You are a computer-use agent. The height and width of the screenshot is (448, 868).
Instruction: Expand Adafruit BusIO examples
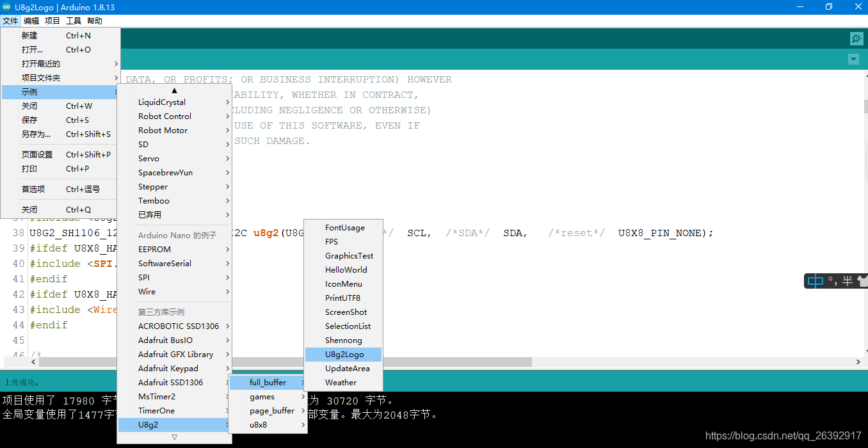(x=174, y=340)
